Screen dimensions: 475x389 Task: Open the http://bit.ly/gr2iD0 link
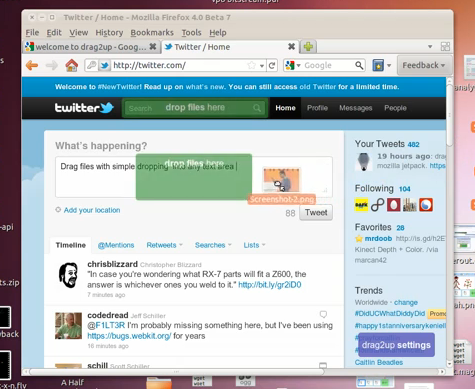click(270, 285)
